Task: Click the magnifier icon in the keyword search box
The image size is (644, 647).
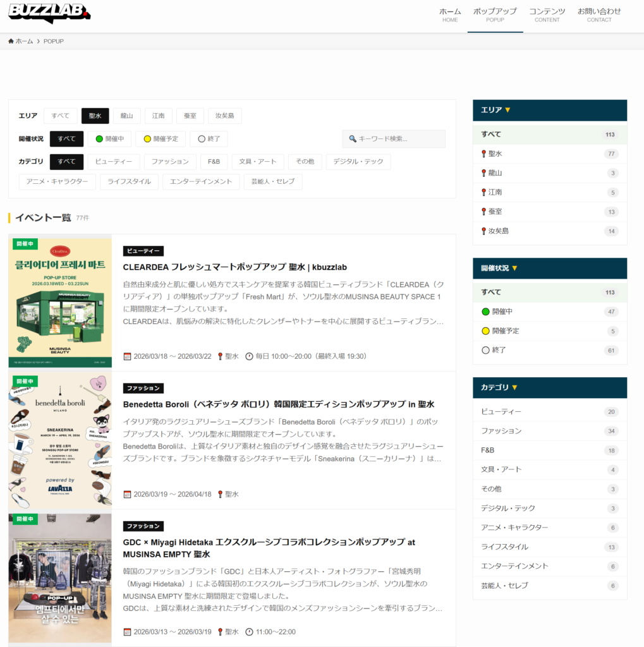Action: pyautogui.click(x=353, y=138)
